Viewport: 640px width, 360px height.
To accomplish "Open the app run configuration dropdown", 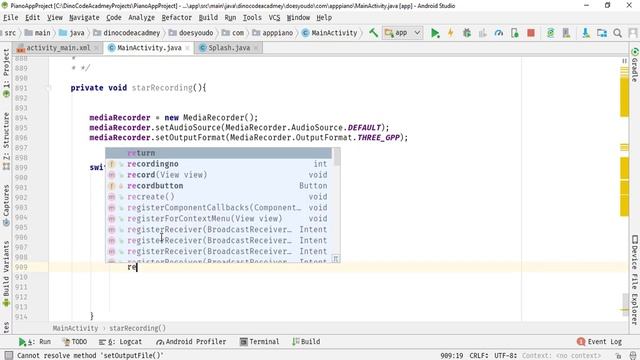I will [402, 33].
